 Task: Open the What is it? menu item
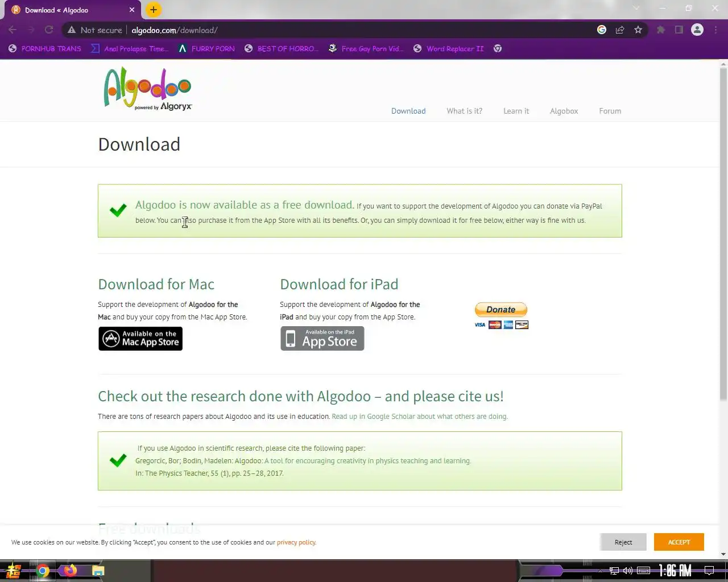(x=464, y=111)
